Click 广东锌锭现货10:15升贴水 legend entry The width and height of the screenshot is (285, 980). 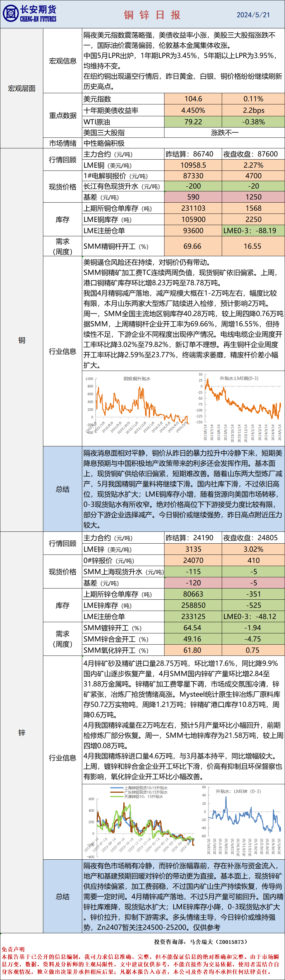[139, 792]
